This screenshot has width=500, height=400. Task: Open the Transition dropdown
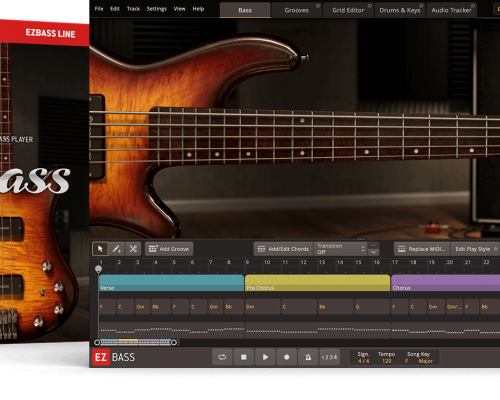(340, 249)
